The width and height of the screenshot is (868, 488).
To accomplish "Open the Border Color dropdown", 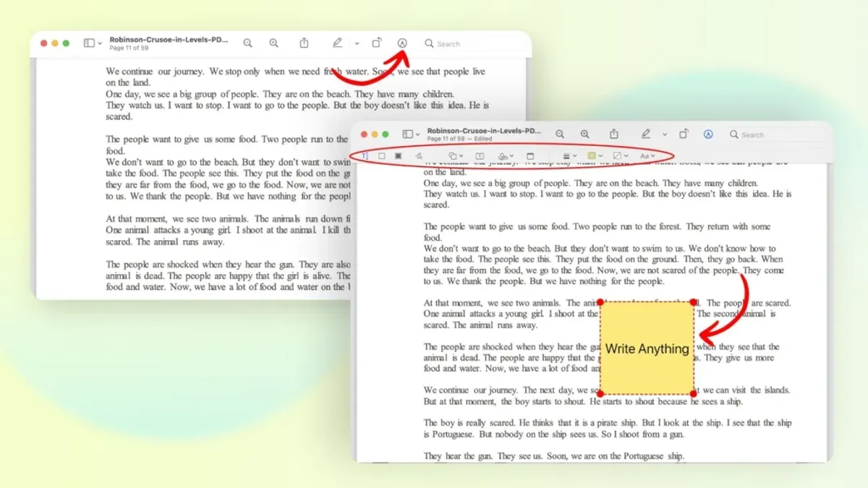I will coord(595,155).
